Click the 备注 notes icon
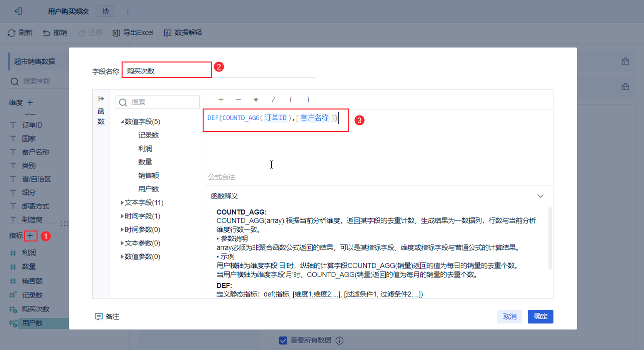Screen dimensions: 644x350 pyautogui.click(x=99, y=316)
